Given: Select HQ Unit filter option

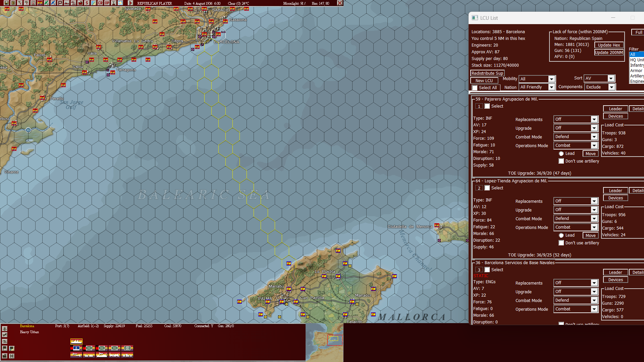Looking at the screenshot, I should click(636, 60).
